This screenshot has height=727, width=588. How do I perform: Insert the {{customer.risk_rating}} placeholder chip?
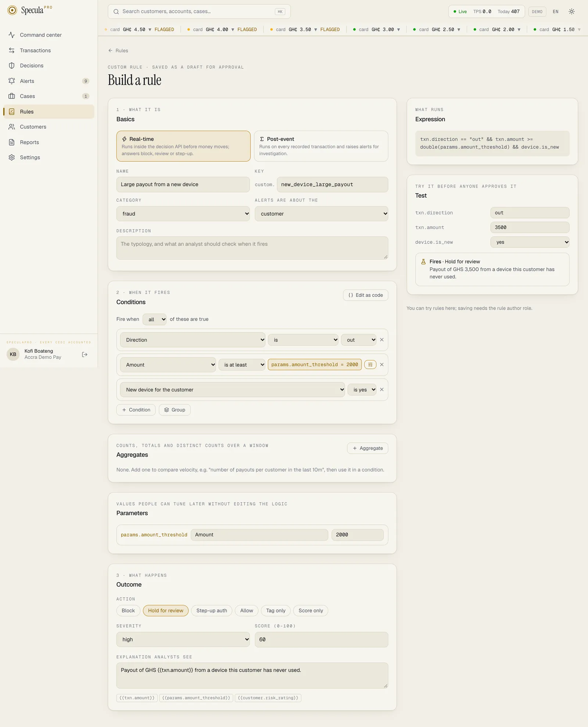tap(268, 698)
